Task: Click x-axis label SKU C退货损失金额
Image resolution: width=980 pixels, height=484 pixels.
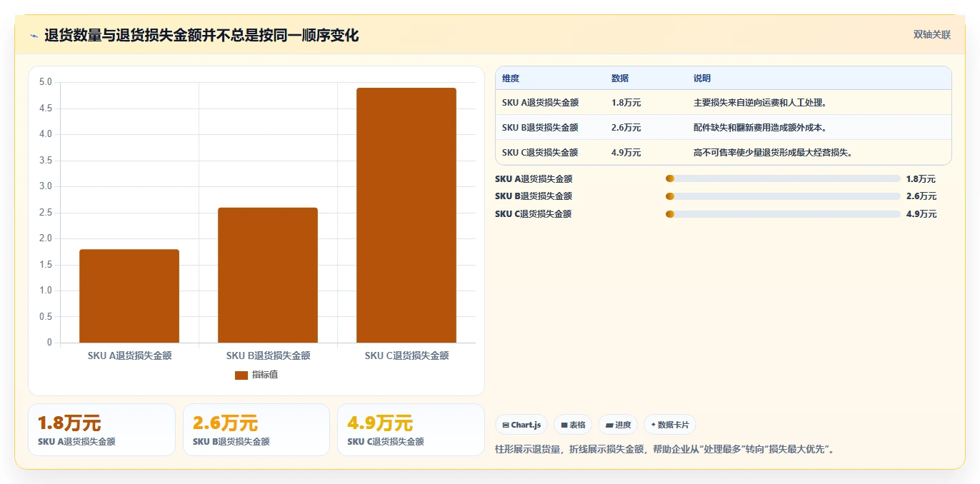Action: (406, 356)
